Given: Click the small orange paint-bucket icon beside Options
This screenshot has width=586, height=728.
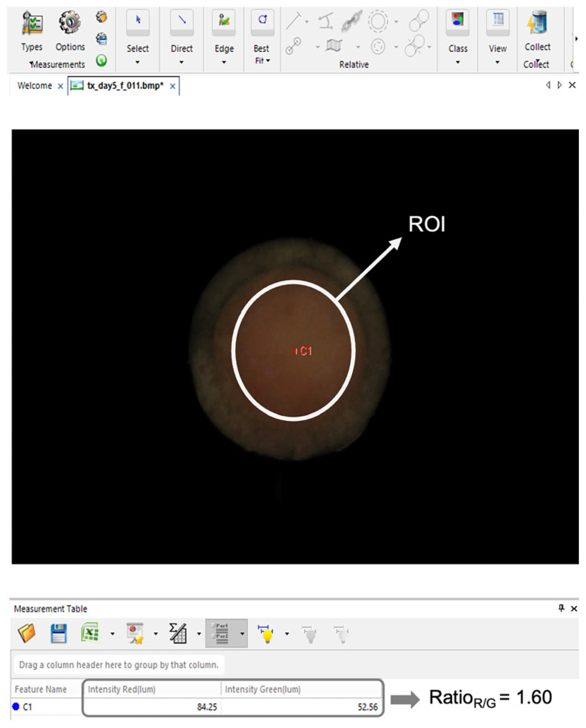Looking at the screenshot, I should 101,17.
